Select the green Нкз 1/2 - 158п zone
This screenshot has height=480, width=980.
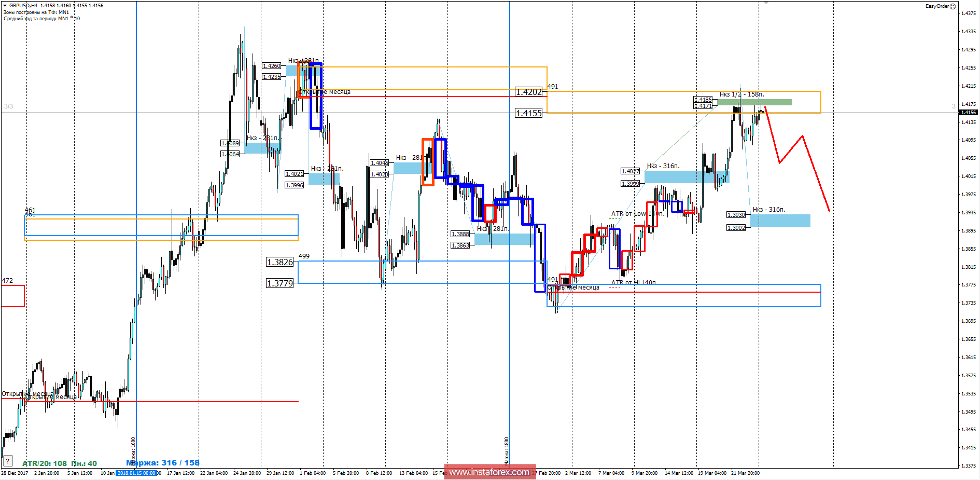coord(753,102)
